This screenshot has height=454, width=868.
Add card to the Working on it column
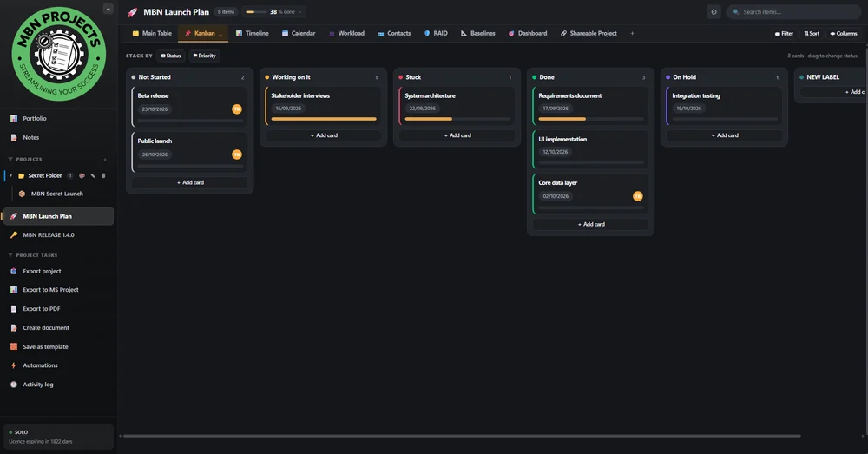pos(324,135)
